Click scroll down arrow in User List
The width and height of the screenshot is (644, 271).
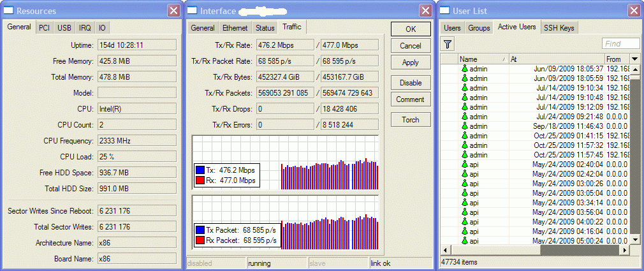pyautogui.click(x=635, y=239)
